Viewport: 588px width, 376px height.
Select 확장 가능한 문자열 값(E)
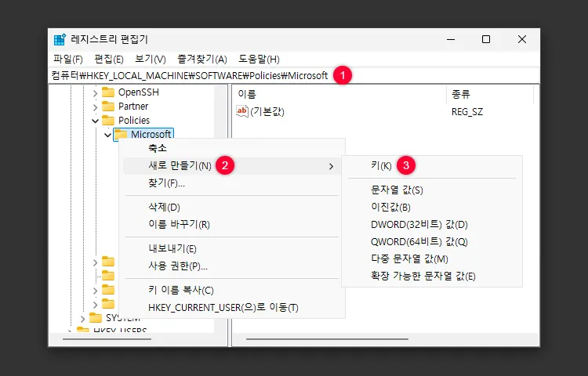[432, 277]
